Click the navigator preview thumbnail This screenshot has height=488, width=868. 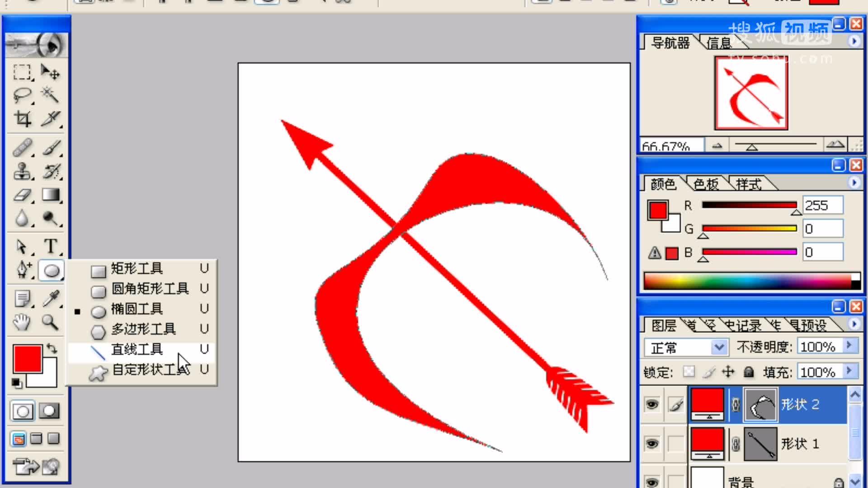(750, 93)
